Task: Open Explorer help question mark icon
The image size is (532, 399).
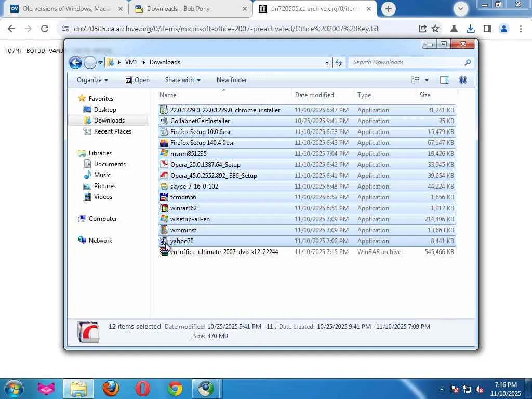Action: coord(463,80)
